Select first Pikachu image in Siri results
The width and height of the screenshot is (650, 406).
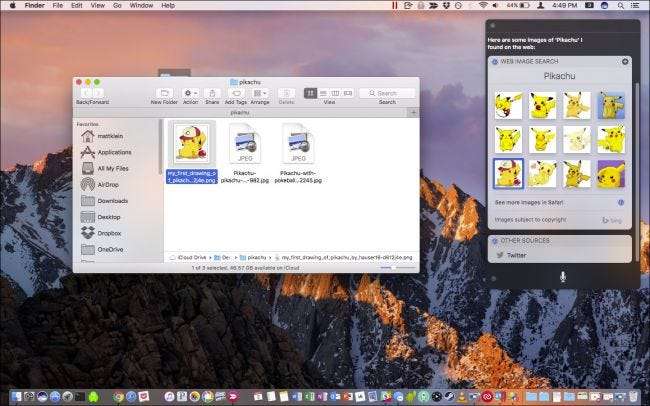pyautogui.click(x=508, y=105)
